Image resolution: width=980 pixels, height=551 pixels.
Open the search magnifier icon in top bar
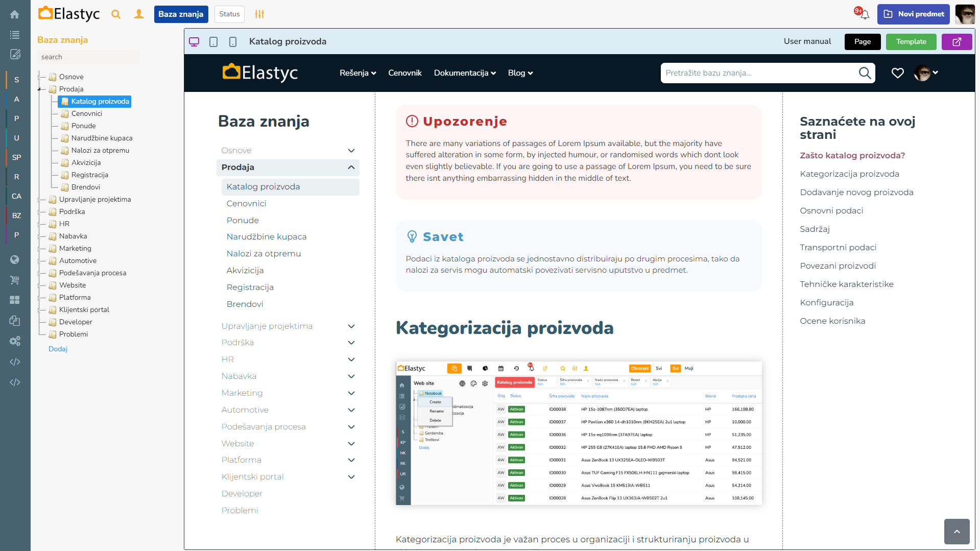tap(116, 14)
